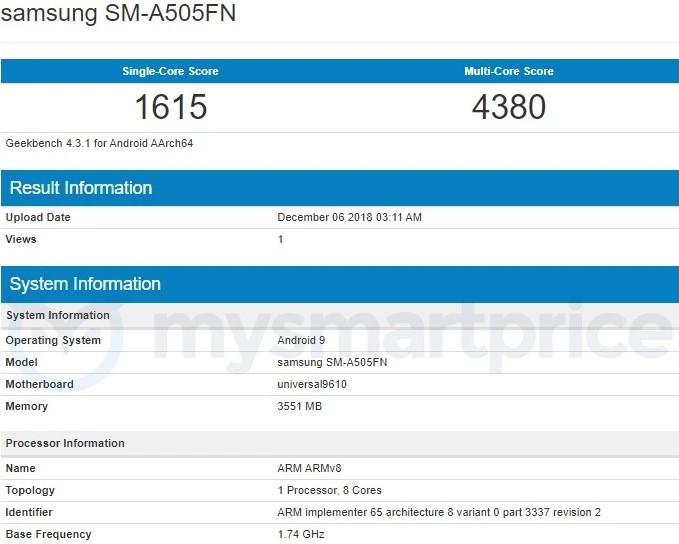Click the 'Views' label
Viewport: 679px width, 544px height.
(21, 239)
